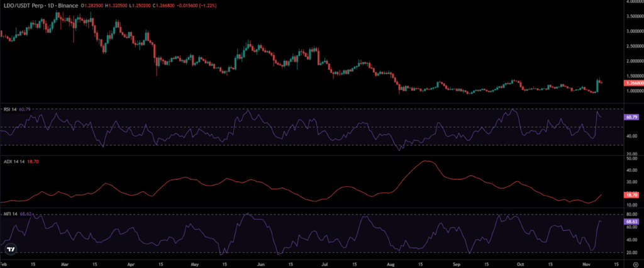Click the Jul label on the time axis
This screenshot has width=644, height=268.
pyautogui.click(x=325, y=264)
